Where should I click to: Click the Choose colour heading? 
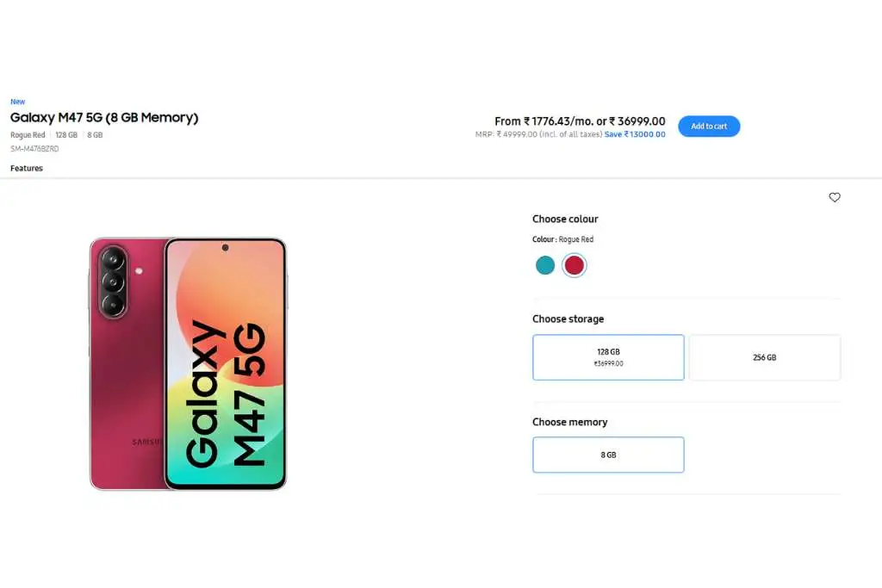(565, 220)
